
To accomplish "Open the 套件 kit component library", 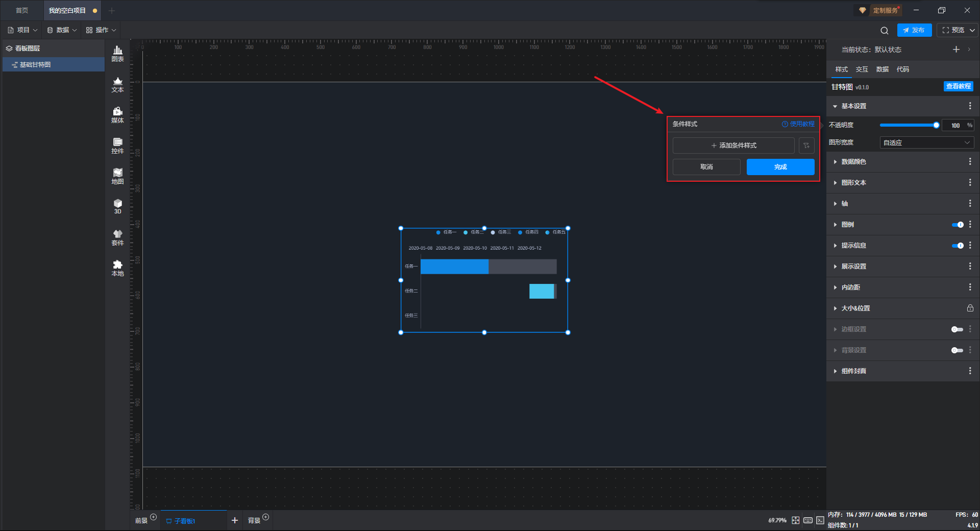I will pyautogui.click(x=117, y=237).
